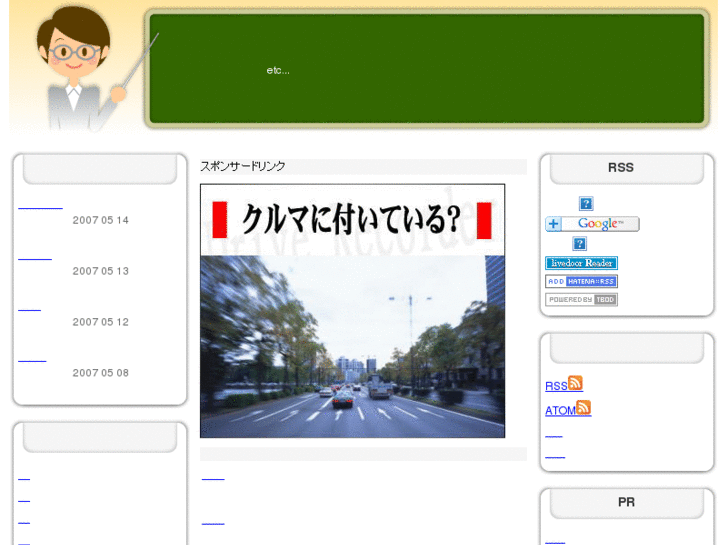727x545 pixels.
Task: Subscribe via the livedoor Reader badge
Action: [x=581, y=263]
